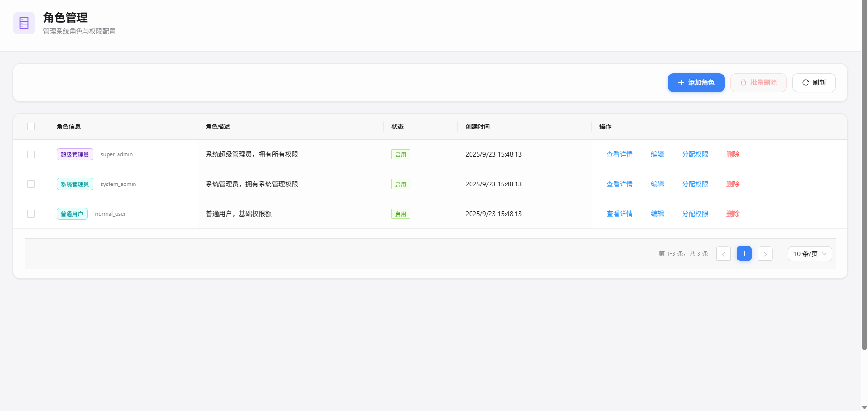Click the 超级管理员 role tag
Viewport: 868px width, 411px height.
point(75,154)
